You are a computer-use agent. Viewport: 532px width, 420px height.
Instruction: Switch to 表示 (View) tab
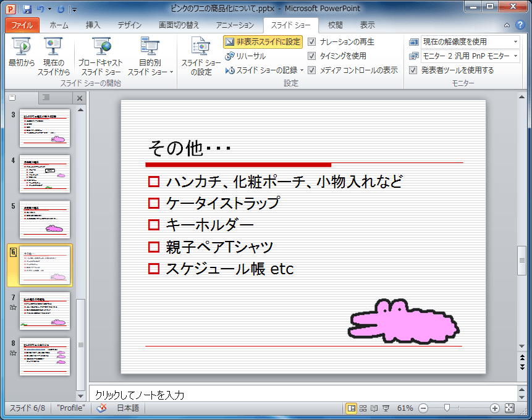pos(367,25)
